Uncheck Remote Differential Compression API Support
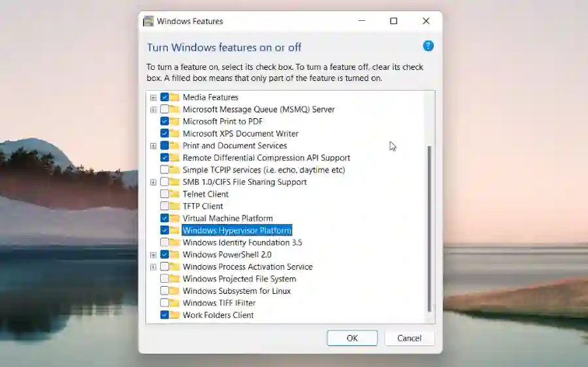Screen dimensions: 588x367 [164, 157]
